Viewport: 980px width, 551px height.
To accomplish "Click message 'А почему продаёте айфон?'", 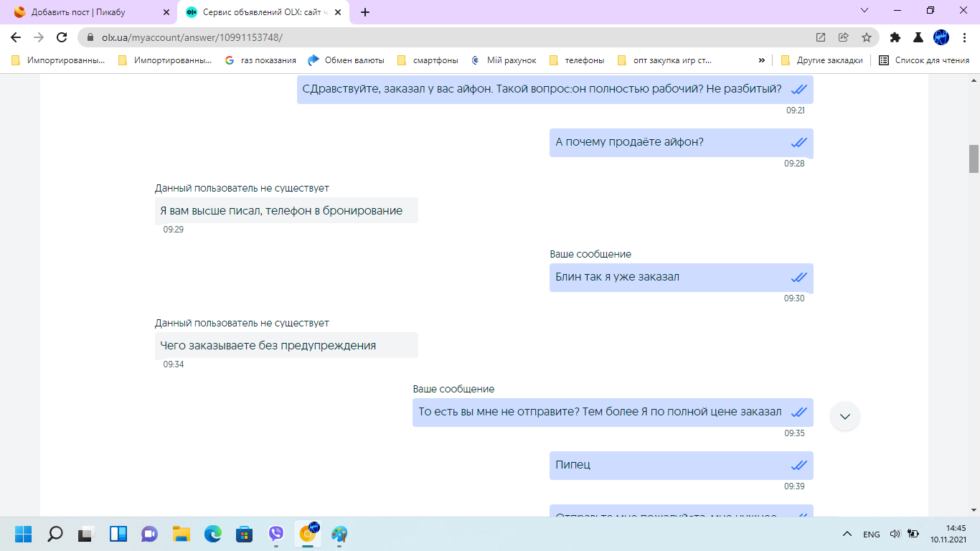I will [x=681, y=142].
